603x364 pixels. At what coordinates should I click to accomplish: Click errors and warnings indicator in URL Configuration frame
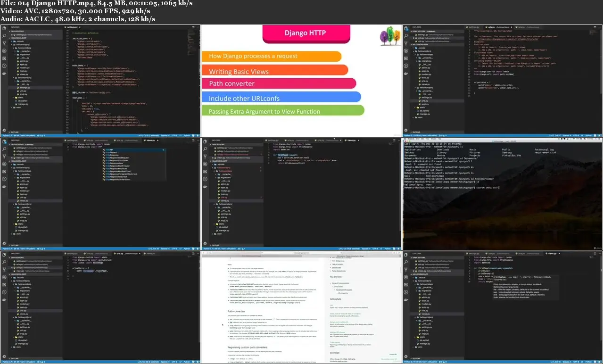443,136
